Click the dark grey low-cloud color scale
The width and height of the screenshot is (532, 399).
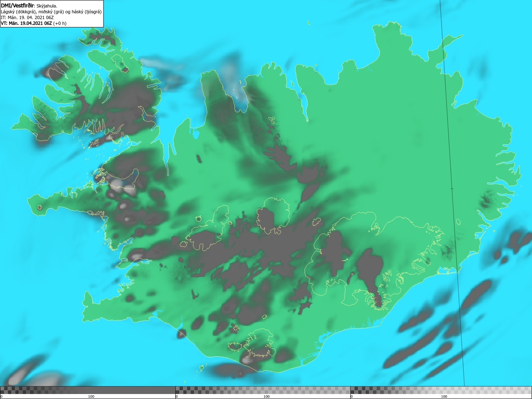coord(88,390)
